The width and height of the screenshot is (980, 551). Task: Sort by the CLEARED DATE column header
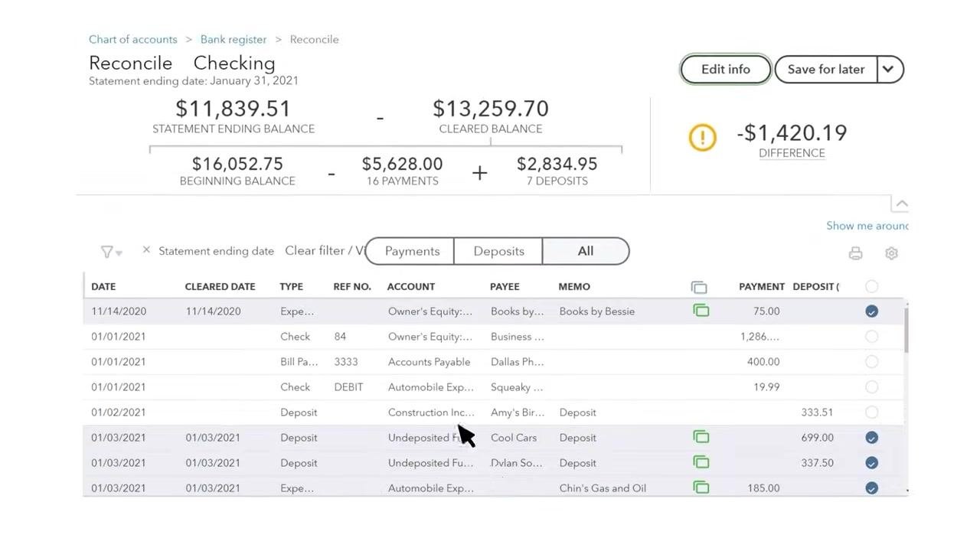point(220,286)
